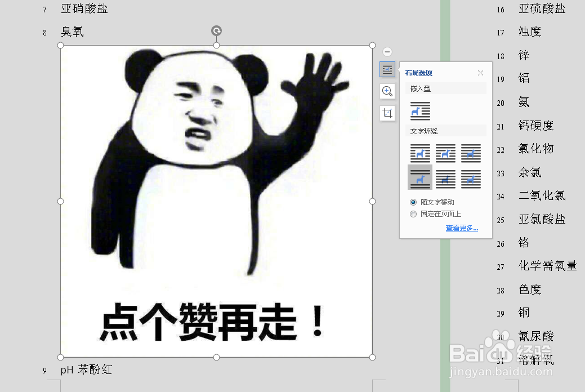The height and width of the screenshot is (392, 585).
Task: Click the text 亚硝酸盐 on line 7
Action: click(84, 8)
